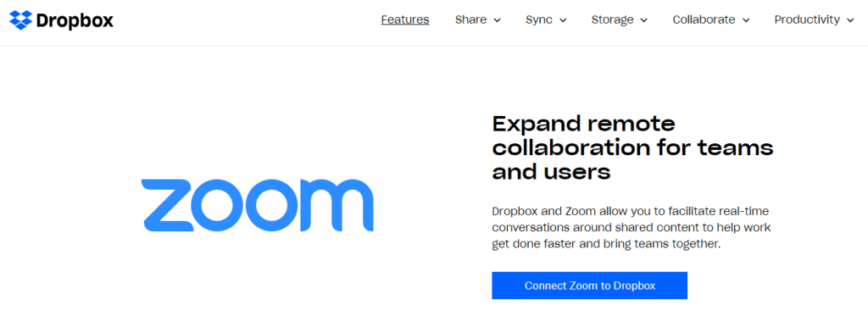
Task: Open the Storage menu label
Action: [x=612, y=20]
